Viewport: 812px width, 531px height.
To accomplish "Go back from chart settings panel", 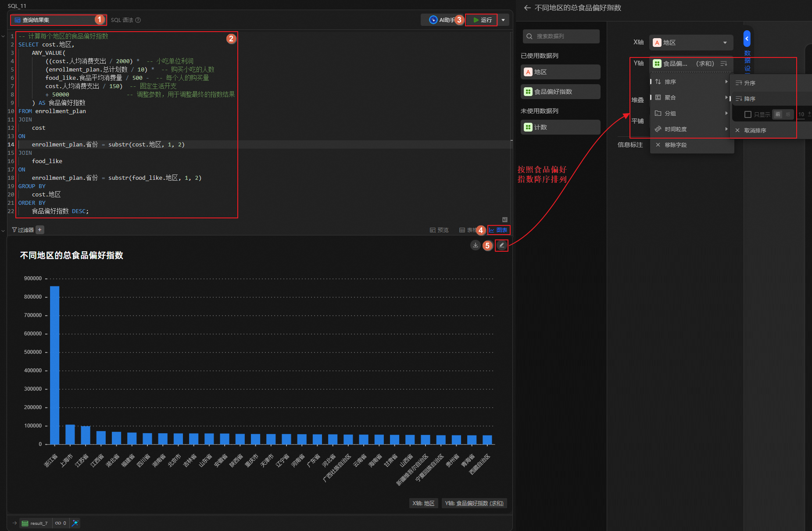I will coord(527,8).
